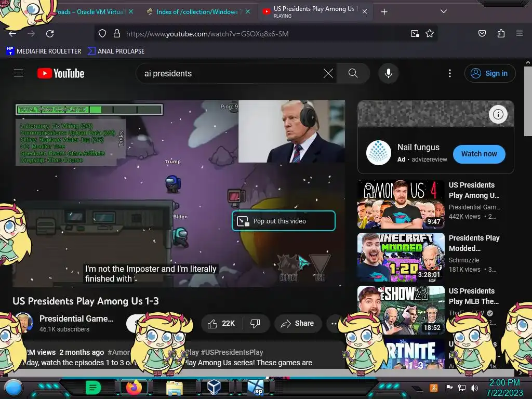Click Firefox icon in taskbar
The height and width of the screenshot is (399, 532).
pyautogui.click(x=134, y=387)
